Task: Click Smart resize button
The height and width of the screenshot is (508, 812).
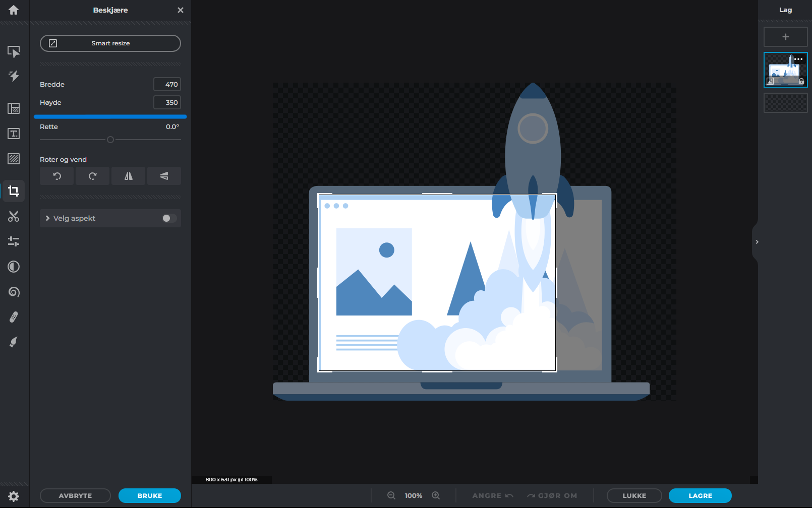Action: [x=110, y=43]
